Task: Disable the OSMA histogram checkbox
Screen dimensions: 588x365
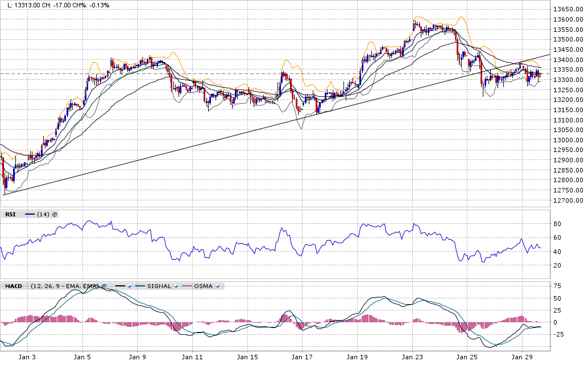Action: [218, 286]
